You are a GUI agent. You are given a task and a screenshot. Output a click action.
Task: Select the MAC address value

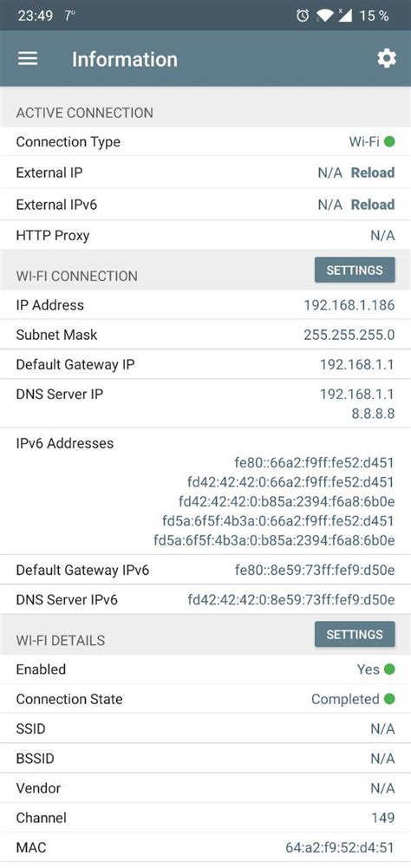[340, 847]
